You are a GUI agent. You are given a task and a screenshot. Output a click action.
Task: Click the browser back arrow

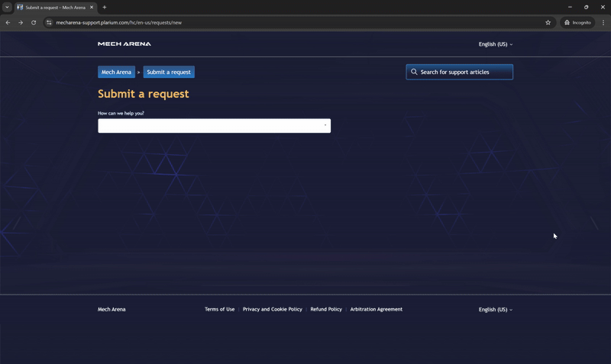(8, 23)
